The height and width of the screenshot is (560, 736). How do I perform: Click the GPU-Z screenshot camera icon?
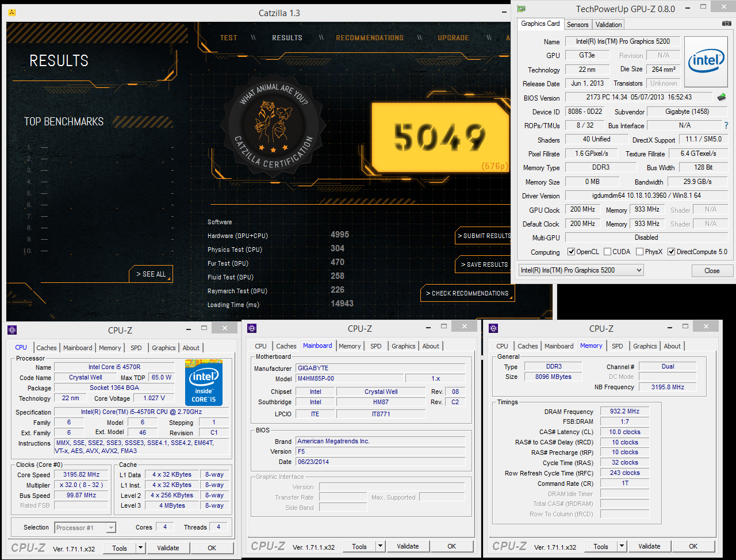pos(727,24)
